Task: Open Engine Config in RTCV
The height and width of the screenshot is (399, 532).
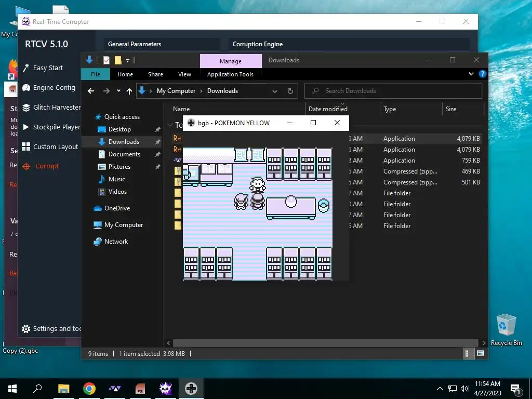Action: [x=49, y=87]
